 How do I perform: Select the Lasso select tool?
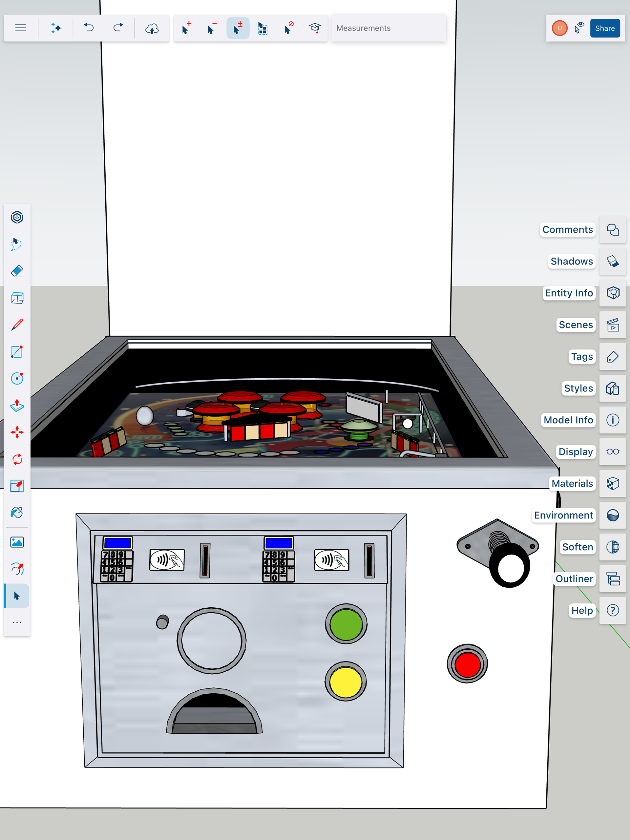17,244
